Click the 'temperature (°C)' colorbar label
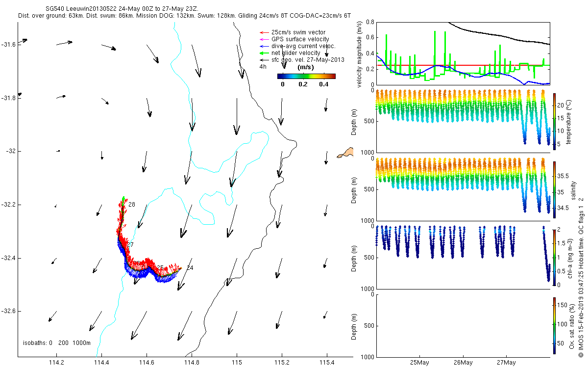Viewport: 588px width, 368px height. (x=570, y=121)
